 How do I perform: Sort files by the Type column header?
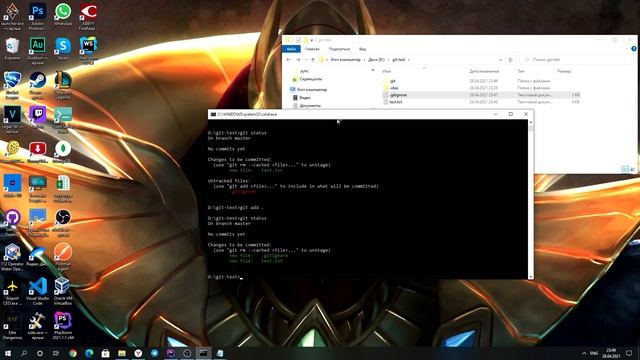pos(521,71)
